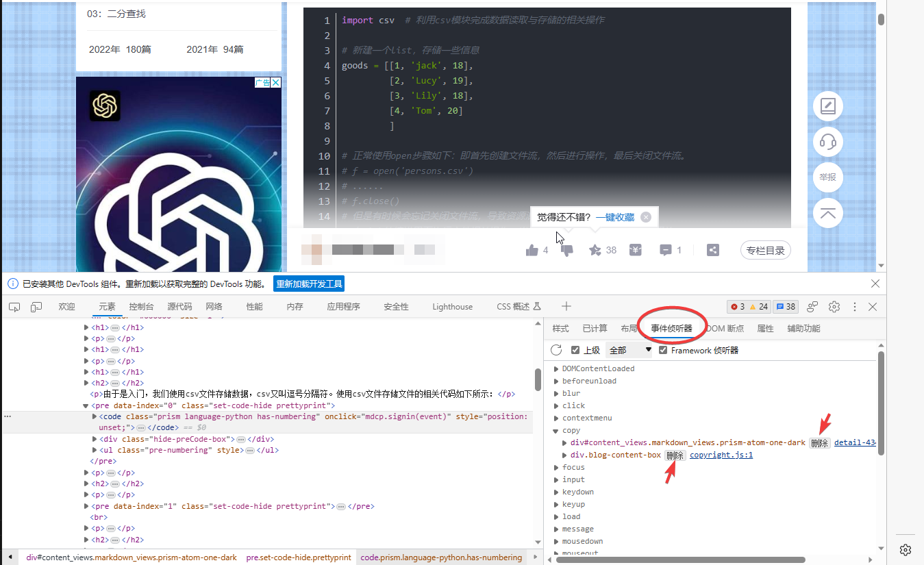Expand the beforeunload event listener
The height and width of the screenshot is (565, 924).
pyautogui.click(x=556, y=381)
